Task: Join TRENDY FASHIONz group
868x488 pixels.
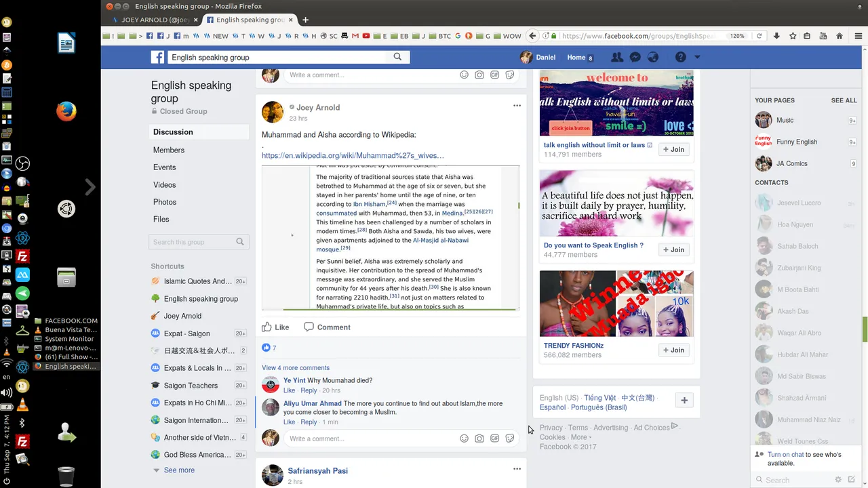Action: pyautogui.click(x=673, y=350)
